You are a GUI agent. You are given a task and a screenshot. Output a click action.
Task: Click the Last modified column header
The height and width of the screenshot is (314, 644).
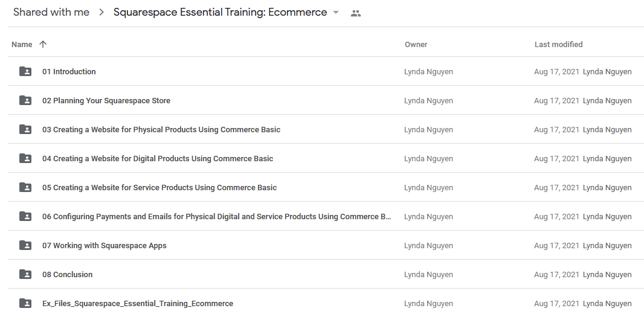[559, 44]
